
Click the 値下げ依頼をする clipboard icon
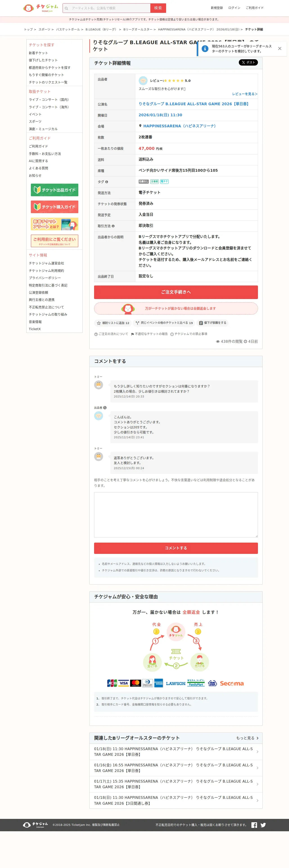click(201, 323)
